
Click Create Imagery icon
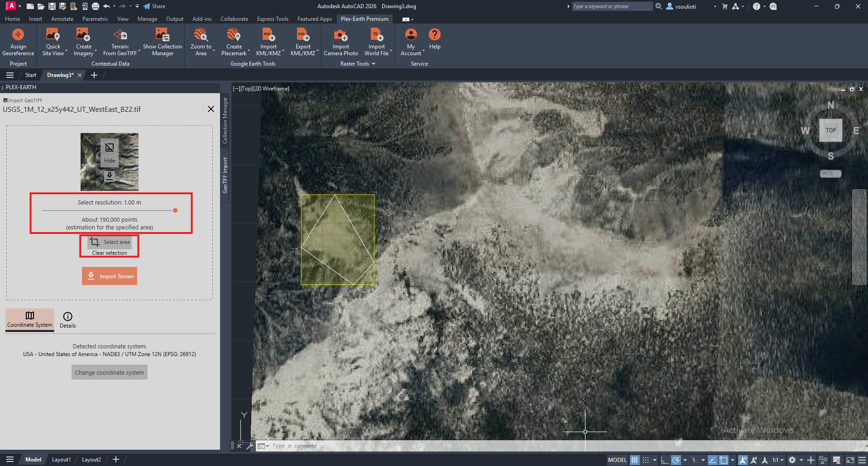83,35
